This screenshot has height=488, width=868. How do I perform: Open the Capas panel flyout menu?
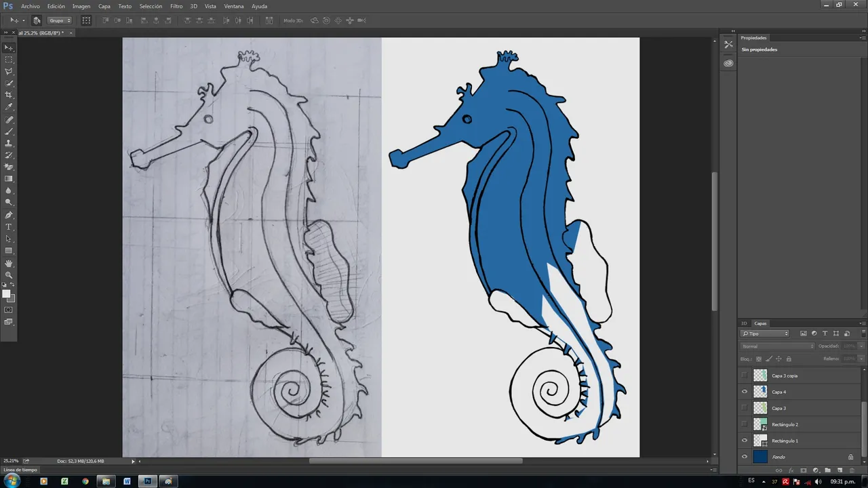[x=862, y=323]
